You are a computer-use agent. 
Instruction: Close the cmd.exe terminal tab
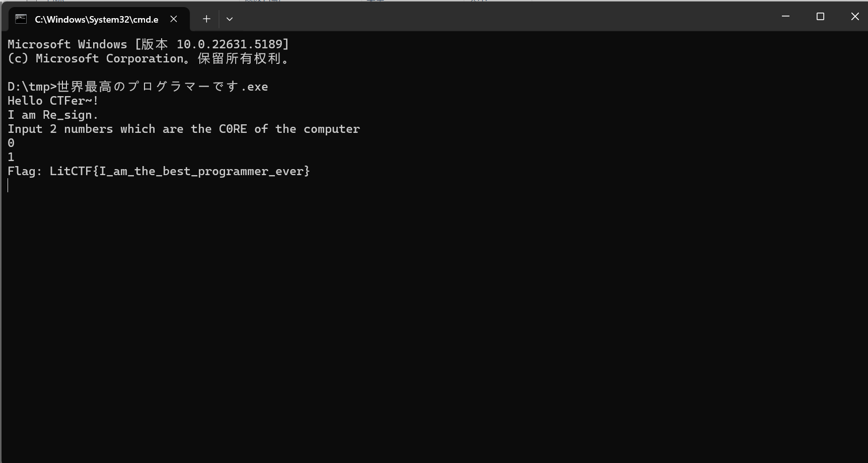(x=174, y=19)
